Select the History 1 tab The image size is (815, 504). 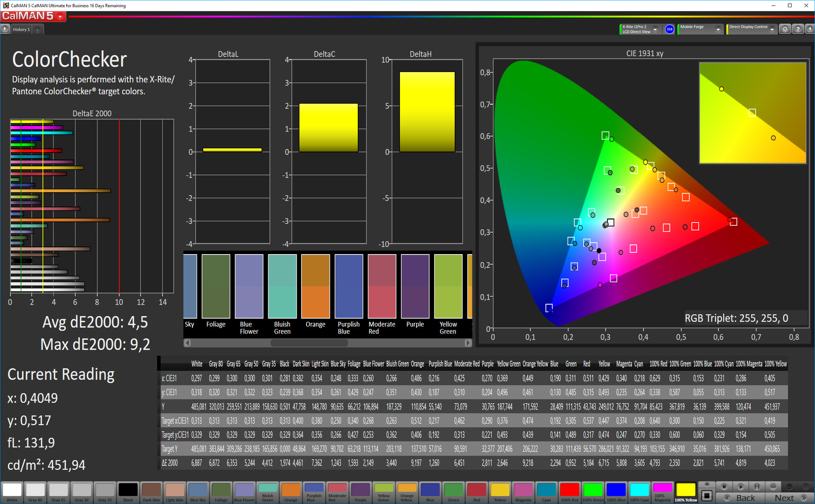[x=21, y=29]
